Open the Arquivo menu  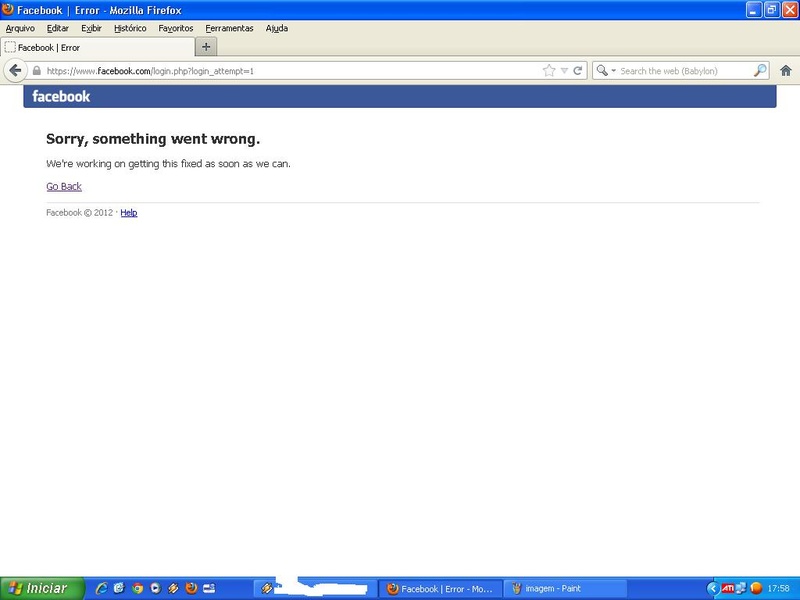pyautogui.click(x=20, y=29)
